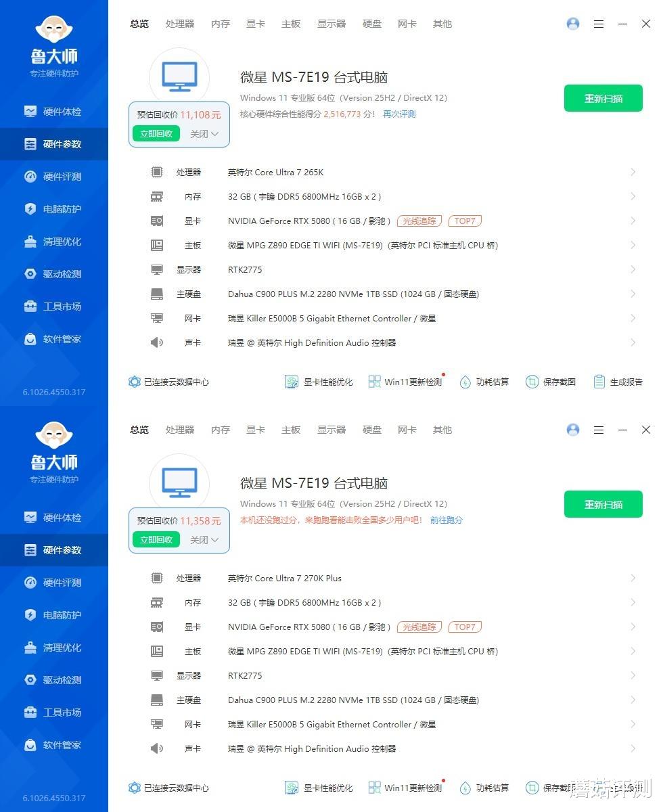Image resolution: width=663 pixels, height=812 pixels.
Task: Open 电脑防护 in the upper window sidebar
Action: click(x=53, y=209)
